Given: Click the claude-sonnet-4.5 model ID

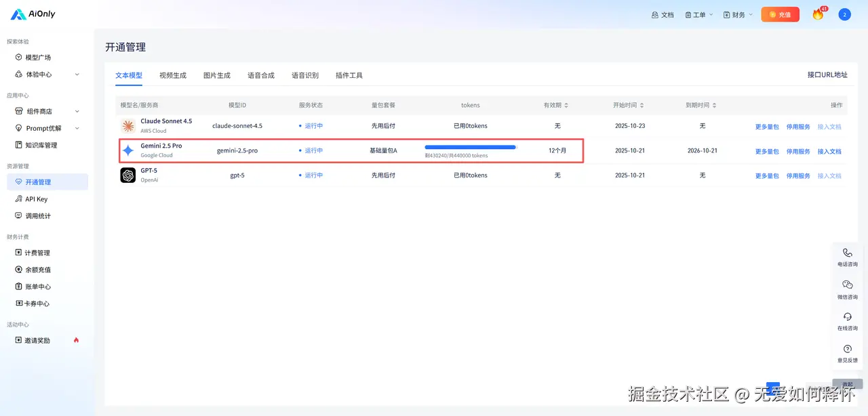Looking at the screenshot, I should point(237,126).
